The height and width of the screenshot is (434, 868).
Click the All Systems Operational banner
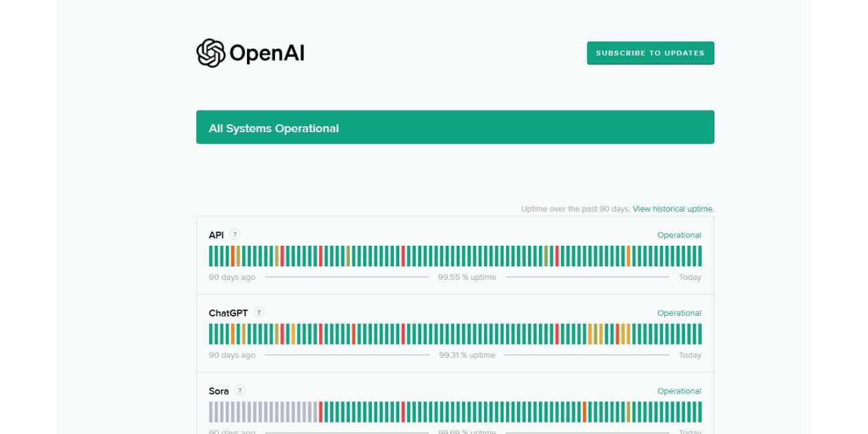[455, 128]
